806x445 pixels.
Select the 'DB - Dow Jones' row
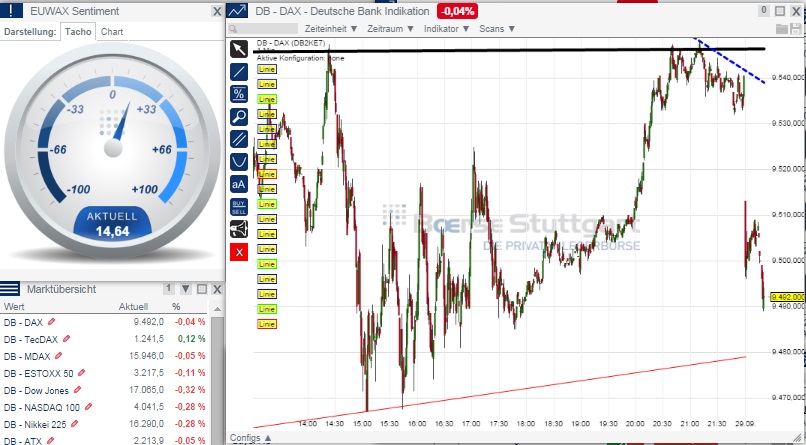tap(104, 390)
